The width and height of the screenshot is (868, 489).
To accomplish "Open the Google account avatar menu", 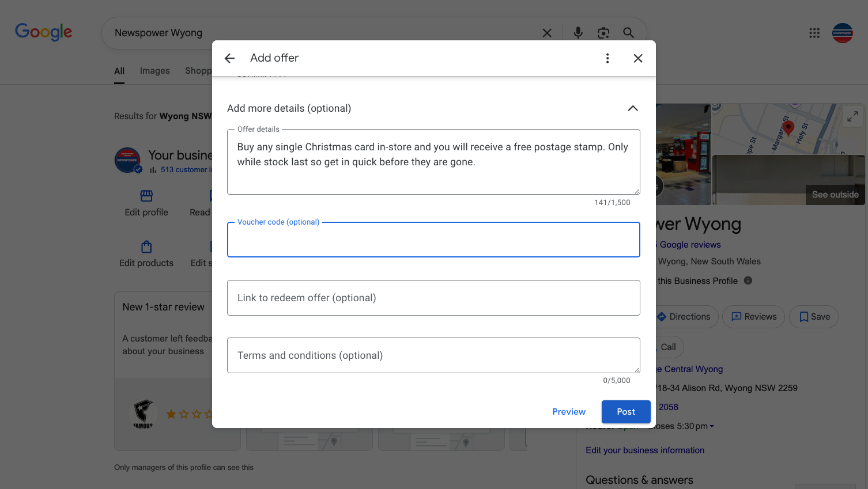I will [843, 33].
